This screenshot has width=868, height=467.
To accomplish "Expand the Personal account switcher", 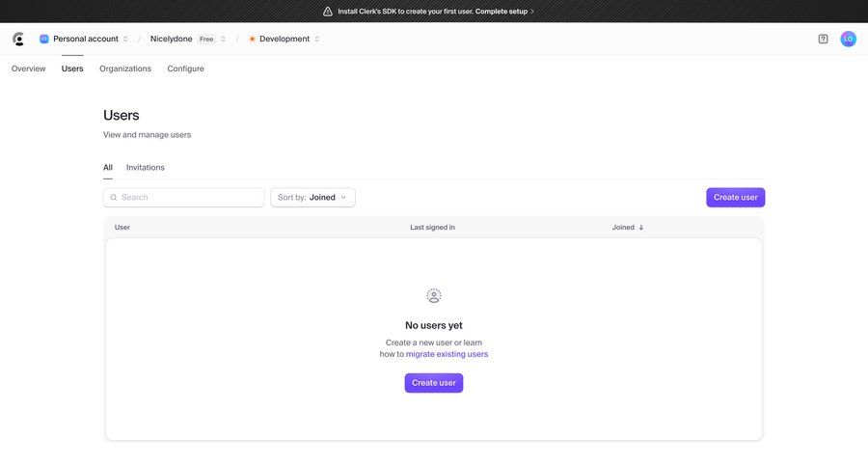I will (x=85, y=40).
